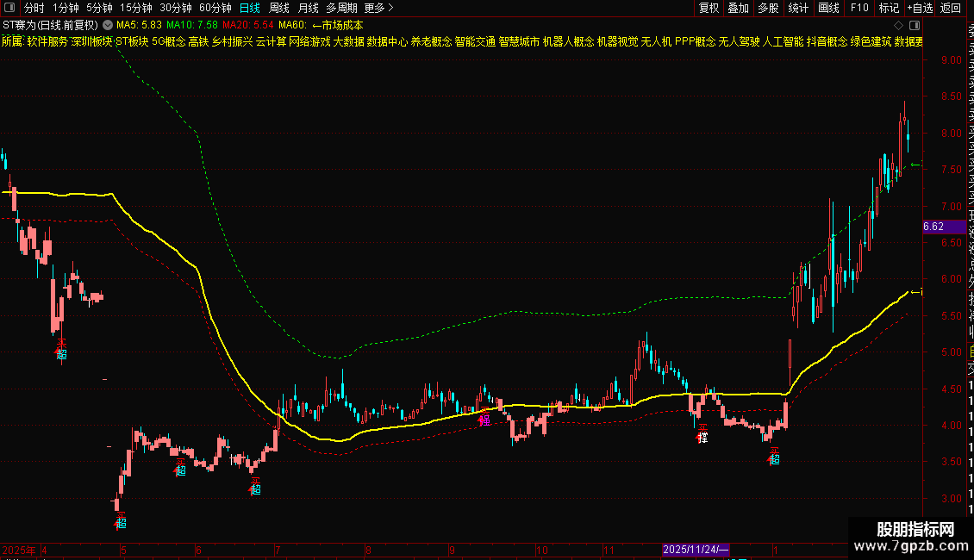Viewport: 974px width, 560px height.
Task: Open the 复权 adjustment menu
Action: (709, 8)
